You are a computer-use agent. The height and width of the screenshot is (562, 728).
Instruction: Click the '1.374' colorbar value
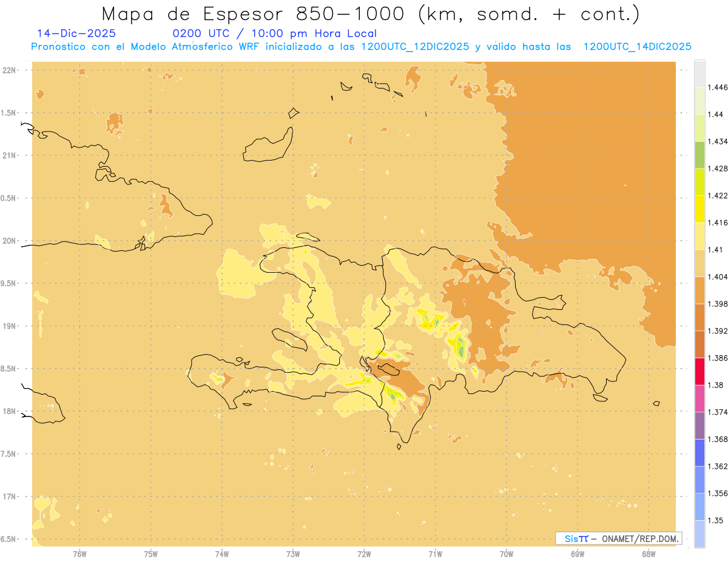tap(718, 412)
